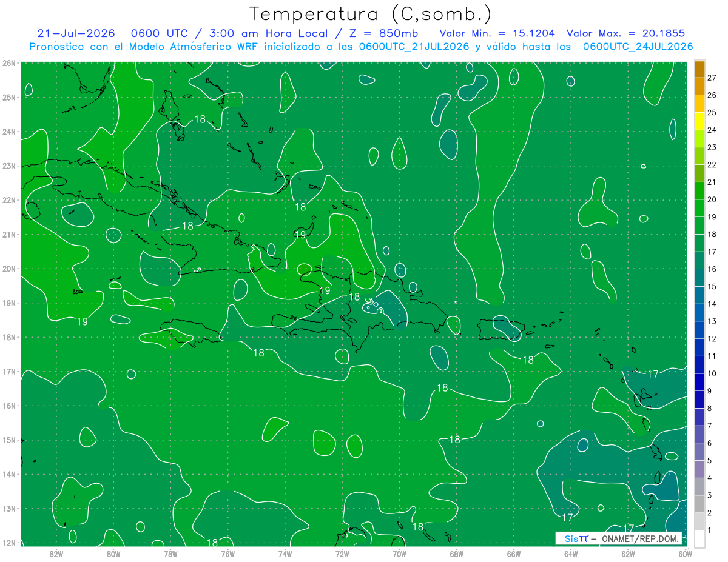The width and height of the screenshot is (728, 562).
Task: Select the 'Valor Min. = 15.1204' readout
Action: [x=497, y=33]
